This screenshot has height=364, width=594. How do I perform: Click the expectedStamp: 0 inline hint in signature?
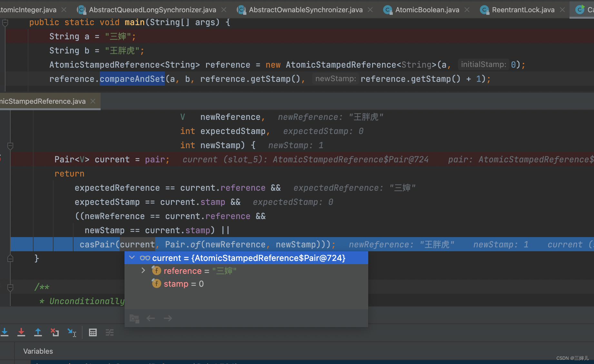pyautogui.click(x=323, y=131)
